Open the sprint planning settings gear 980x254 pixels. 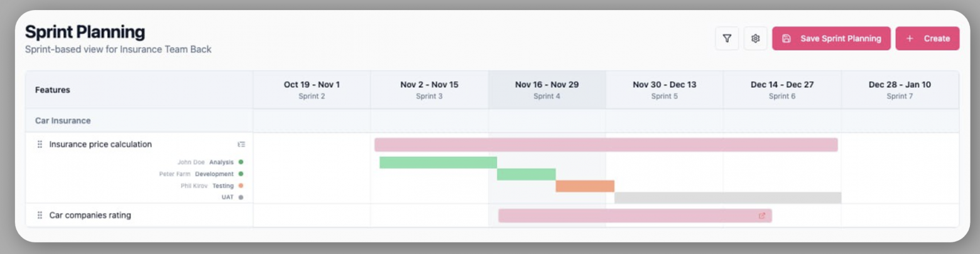tap(756, 38)
